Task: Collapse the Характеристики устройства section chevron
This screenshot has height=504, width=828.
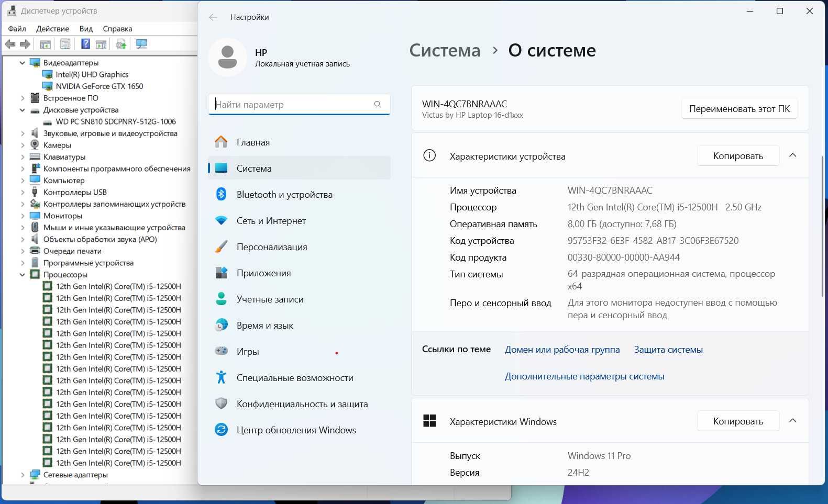Action: pyautogui.click(x=793, y=155)
